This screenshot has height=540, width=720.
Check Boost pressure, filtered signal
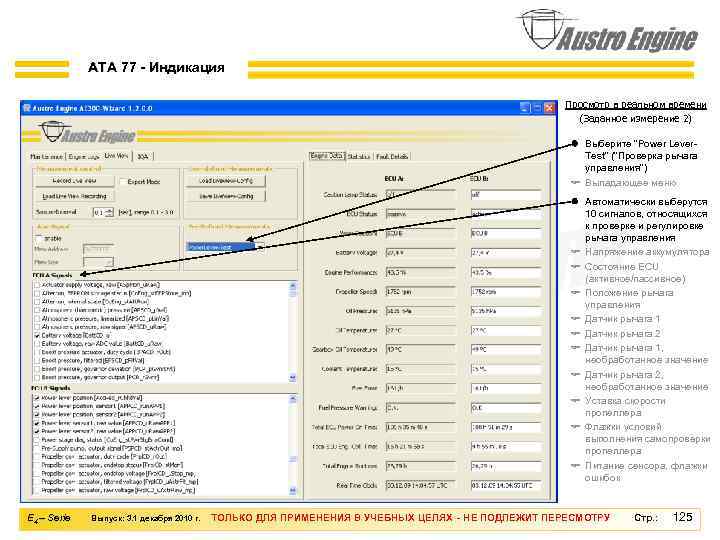37,361
